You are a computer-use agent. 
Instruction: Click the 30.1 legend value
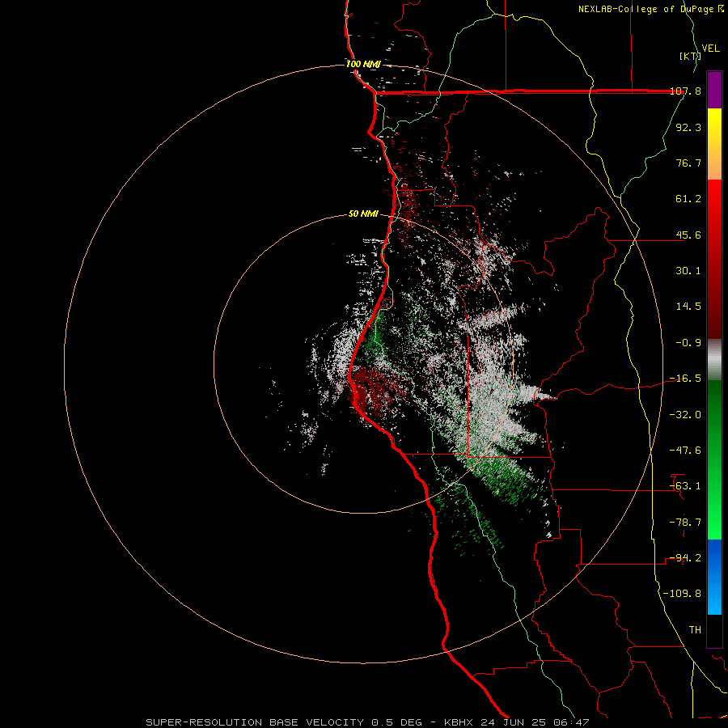click(688, 271)
